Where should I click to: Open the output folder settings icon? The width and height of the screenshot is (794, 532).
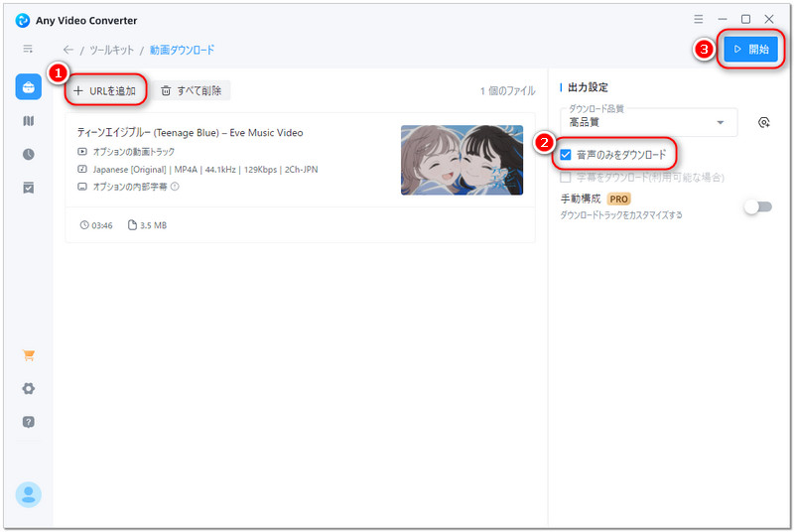[x=763, y=122]
